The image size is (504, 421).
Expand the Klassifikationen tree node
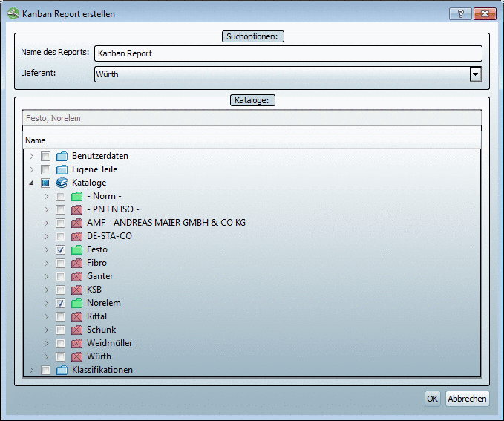31,371
